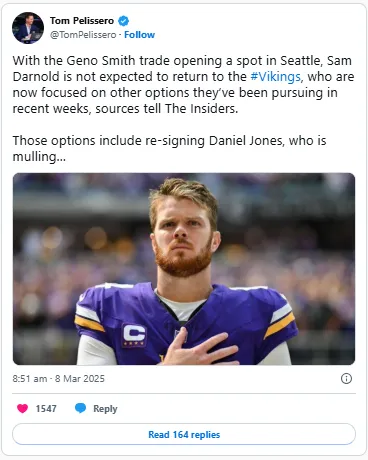Visit the @TomPelissero handle link

[x=83, y=35]
